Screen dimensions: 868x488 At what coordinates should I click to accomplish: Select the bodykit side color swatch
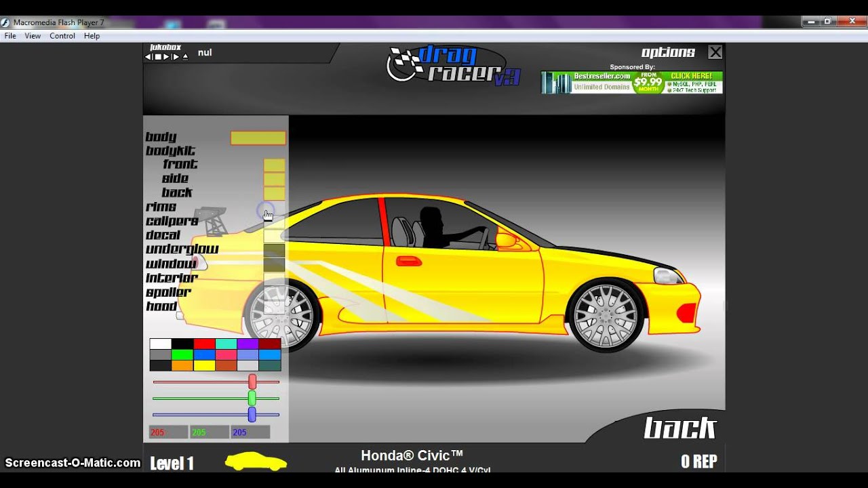pyautogui.click(x=274, y=180)
